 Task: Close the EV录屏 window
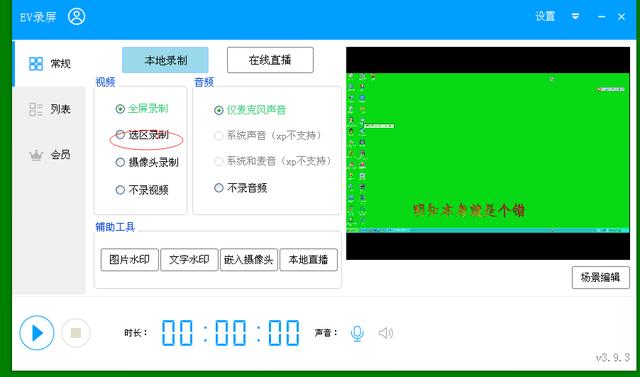622,17
